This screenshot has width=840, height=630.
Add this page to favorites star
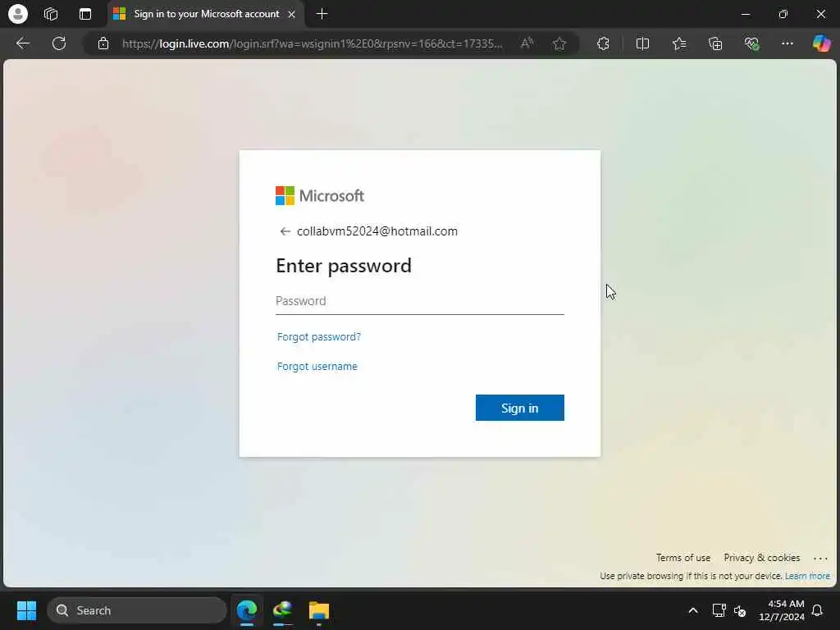point(559,43)
